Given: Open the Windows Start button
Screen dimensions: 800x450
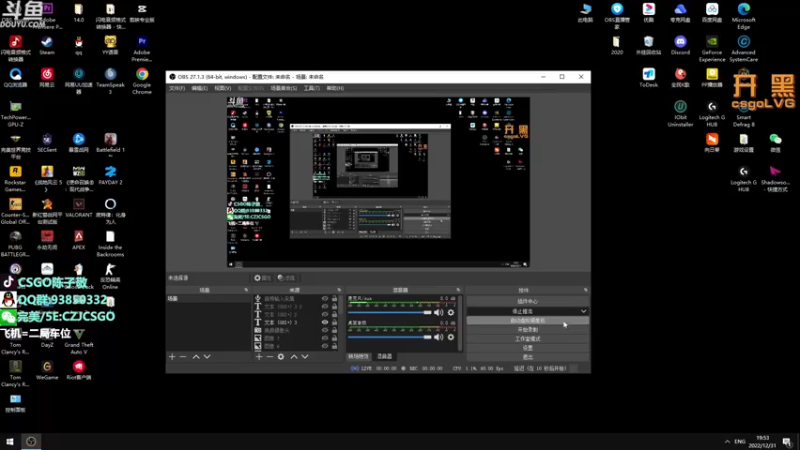Looking at the screenshot, I should coord(10,442).
